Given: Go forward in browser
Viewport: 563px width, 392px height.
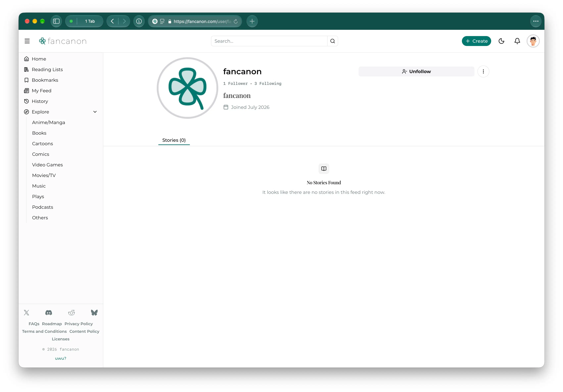Looking at the screenshot, I should (x=124, y=21).
